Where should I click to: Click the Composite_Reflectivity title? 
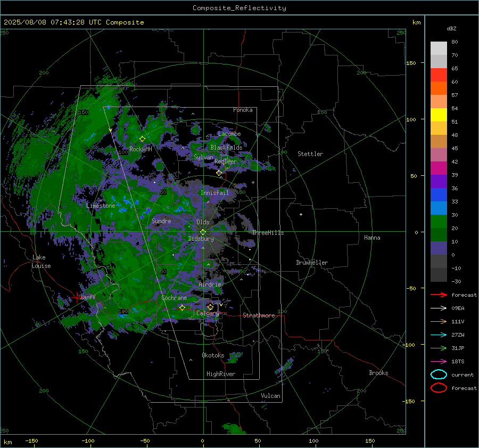click(240, 8)
